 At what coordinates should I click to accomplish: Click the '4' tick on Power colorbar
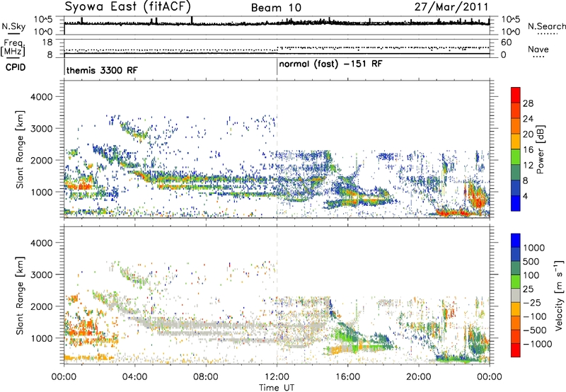pyautogui.click(x=526, y=197)
